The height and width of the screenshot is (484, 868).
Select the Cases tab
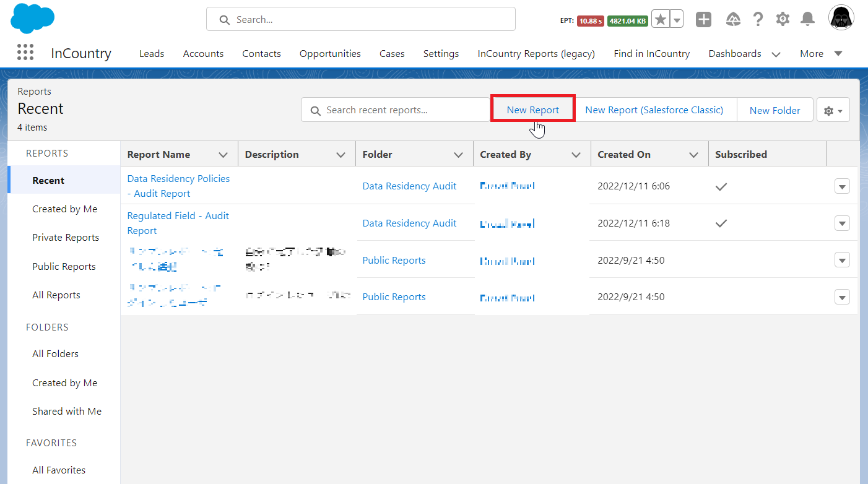[392, 54]
